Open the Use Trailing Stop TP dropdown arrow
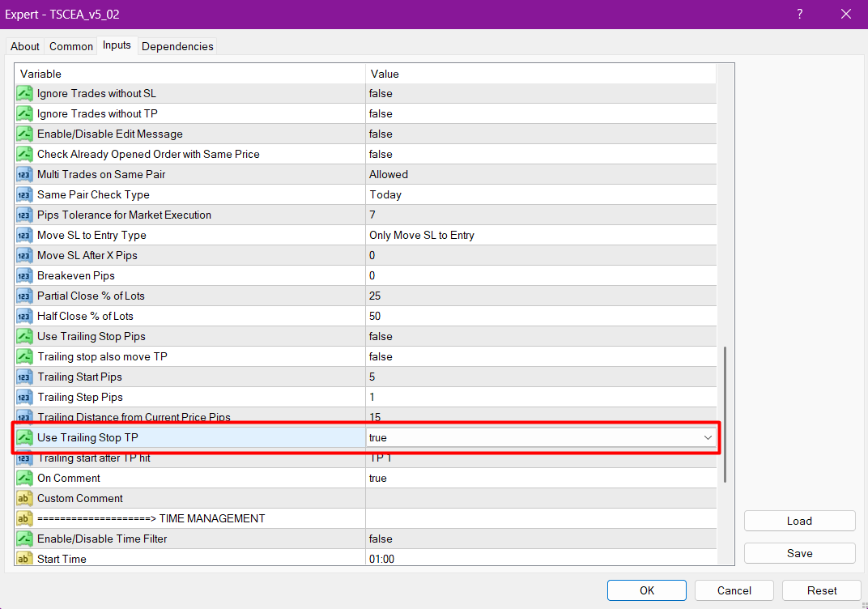This screenshot has width=868, height=609. click(x=708, y=438)
